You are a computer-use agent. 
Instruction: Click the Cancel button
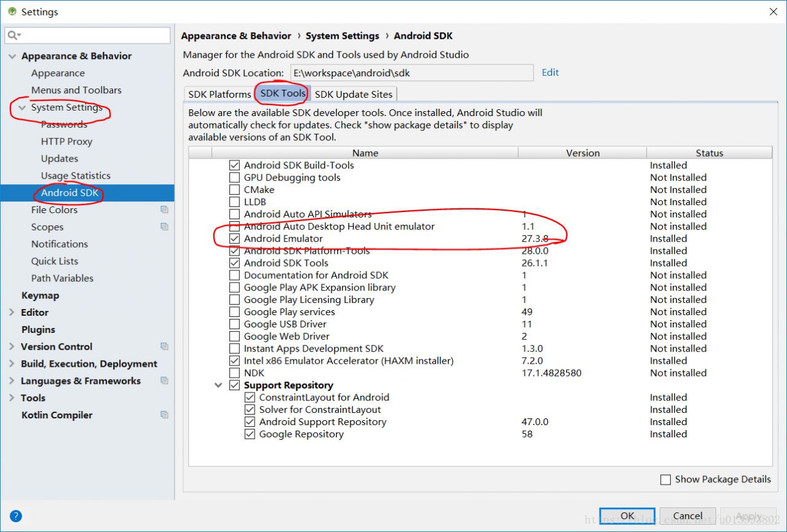pyautogui.click(x=687, y=516)
